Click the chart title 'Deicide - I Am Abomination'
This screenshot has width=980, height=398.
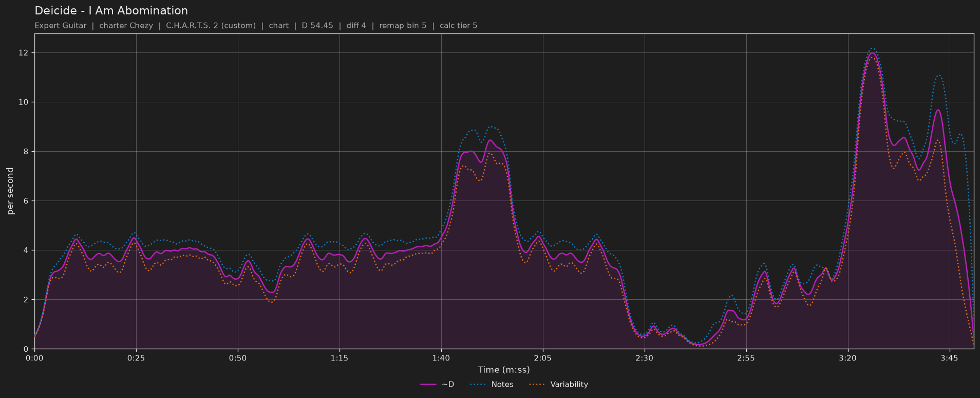coord(111,11)
